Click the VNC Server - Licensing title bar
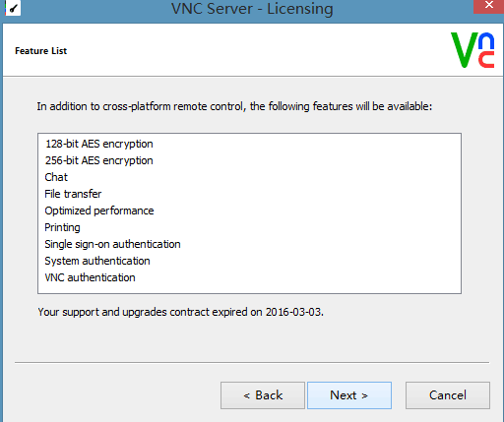Screen dimensions: 504x422 (x=252, y=9)
